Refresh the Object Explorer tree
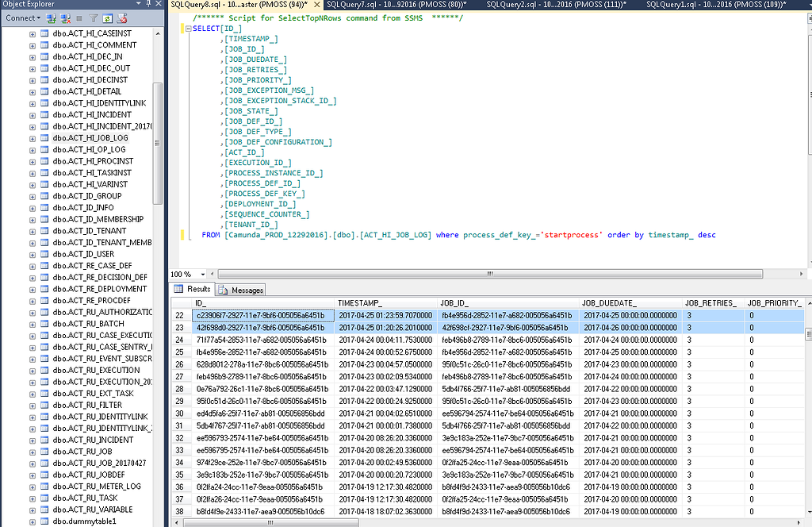This screenshot has height=527, width=812. click(107, 18)
